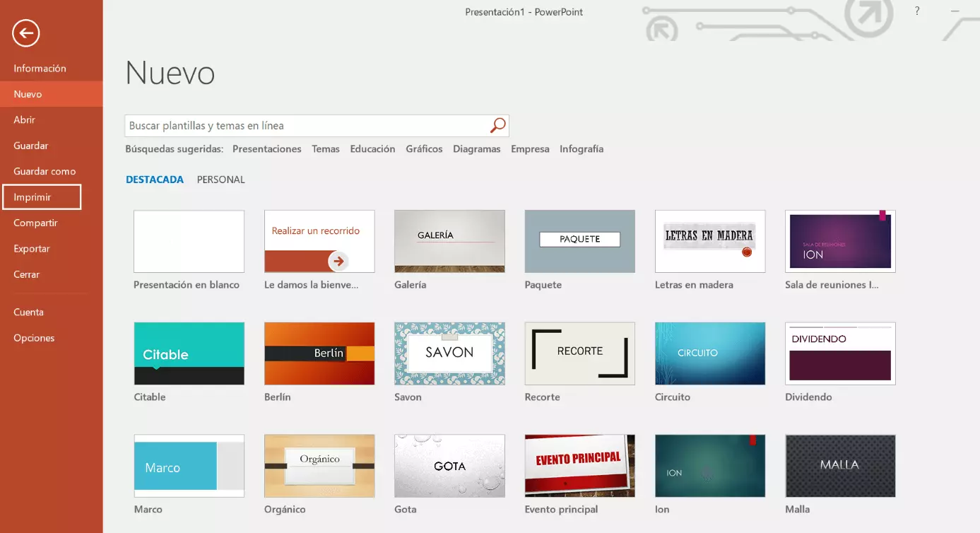The width and height of the screenshot is (980, 533).
Task: Switch to the DESTACADA tab
Action: pyautogui.click(x=155, y=180)
